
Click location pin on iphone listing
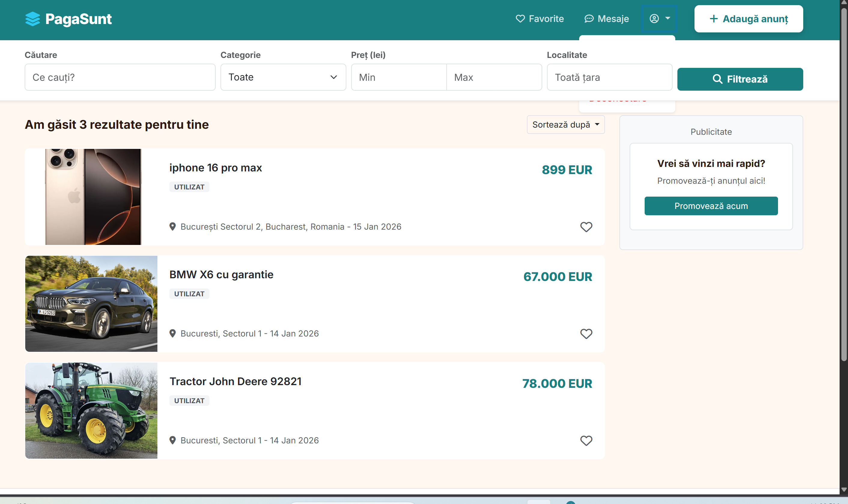point(173,227)
